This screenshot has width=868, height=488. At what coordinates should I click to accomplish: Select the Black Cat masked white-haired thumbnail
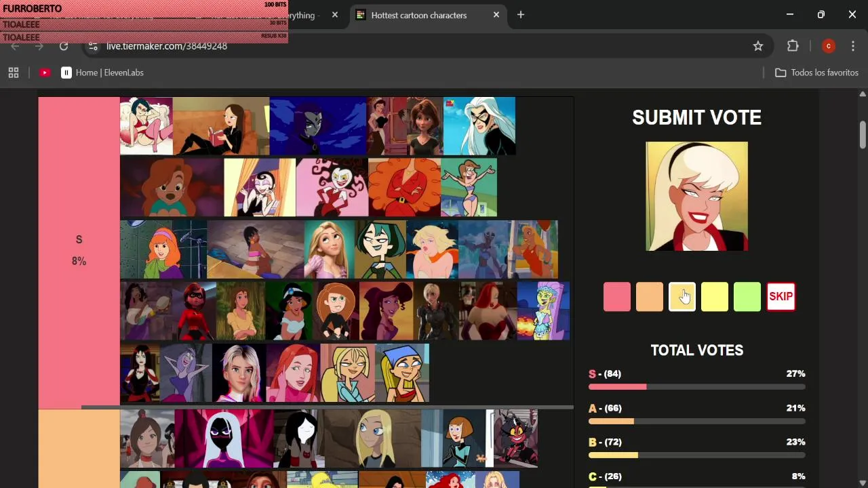pyautogui.click(x=479, y=126)
